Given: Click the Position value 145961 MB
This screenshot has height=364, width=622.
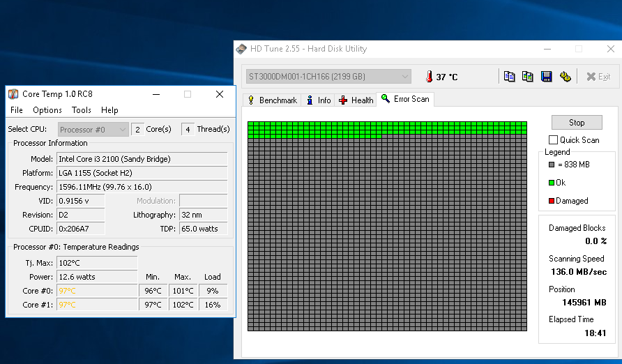Looking at the screenshot, I should [x=584, y=303].
